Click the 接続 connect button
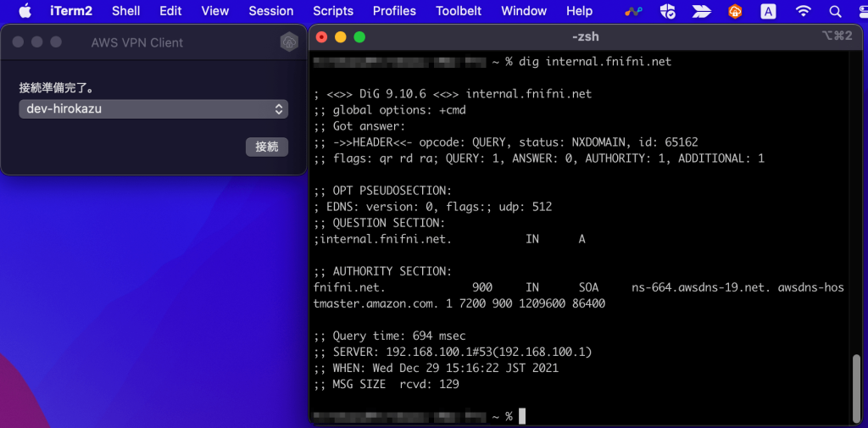This screenshot has height=428, width=868. 267,147
